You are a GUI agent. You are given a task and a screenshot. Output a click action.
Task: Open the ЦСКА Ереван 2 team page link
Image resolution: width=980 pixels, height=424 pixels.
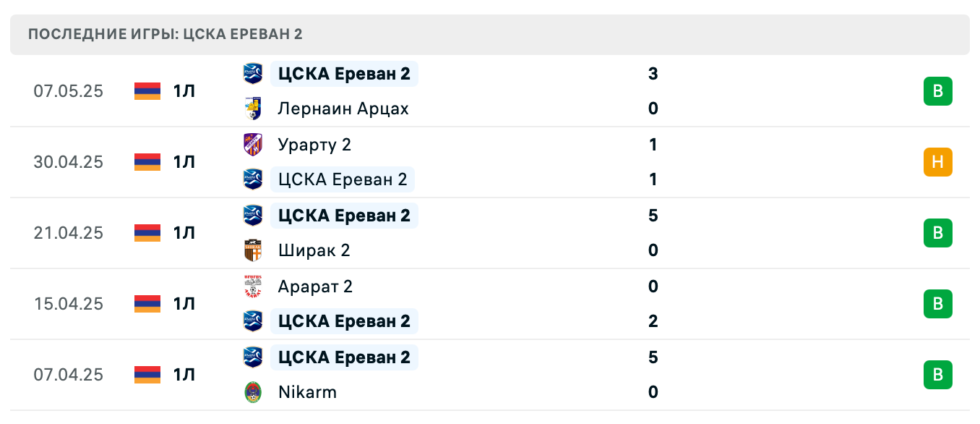(x=344, y=73)
